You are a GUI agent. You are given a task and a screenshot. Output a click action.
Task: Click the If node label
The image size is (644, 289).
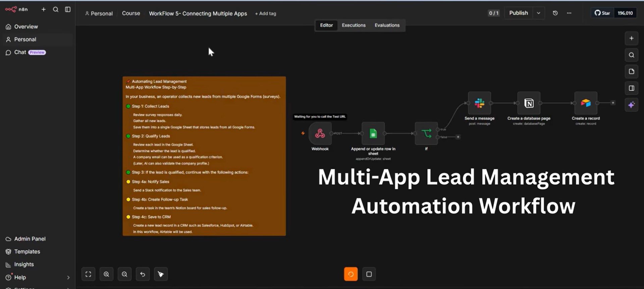(x=426, y=149)
